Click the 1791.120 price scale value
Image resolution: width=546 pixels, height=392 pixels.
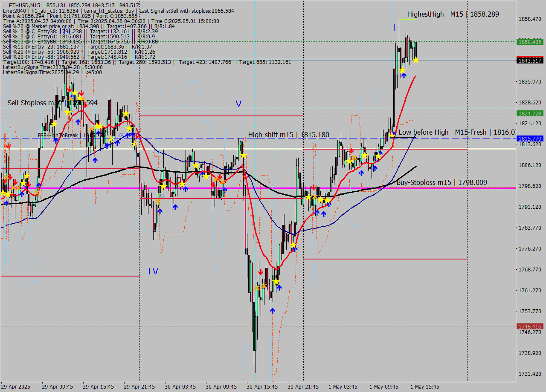pyautogui.click(x=529, y=207)
